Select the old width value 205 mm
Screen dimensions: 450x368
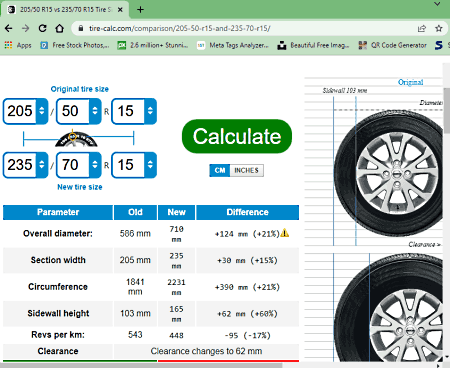coord(135,260)
